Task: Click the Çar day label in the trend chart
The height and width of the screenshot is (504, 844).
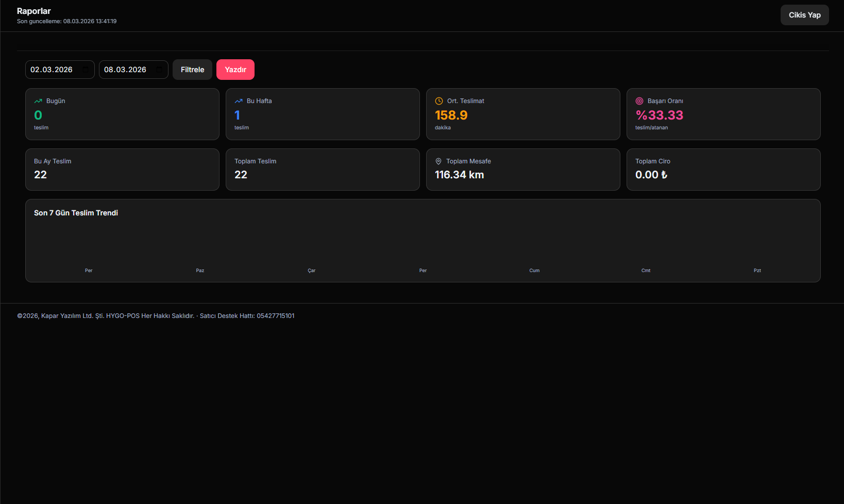Action: pos(312,271)
